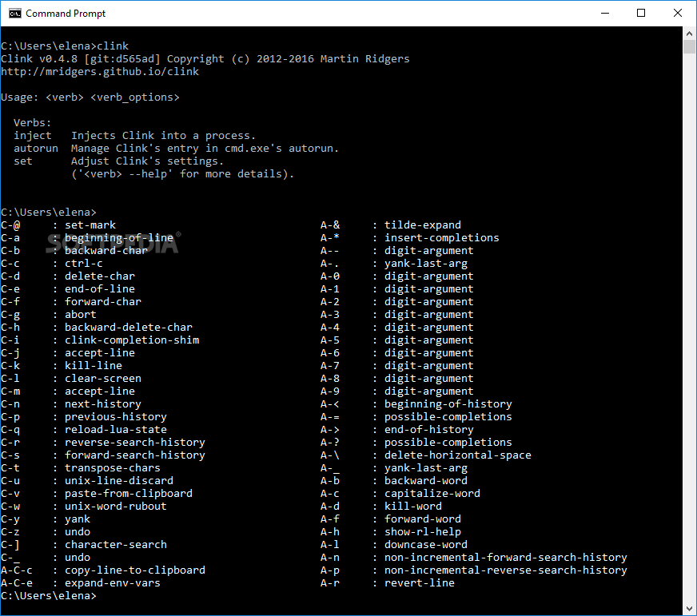The height and width of the screenshot is (616, 697).
Task: Click 'delete-char' entry
Action: [100, 276]
